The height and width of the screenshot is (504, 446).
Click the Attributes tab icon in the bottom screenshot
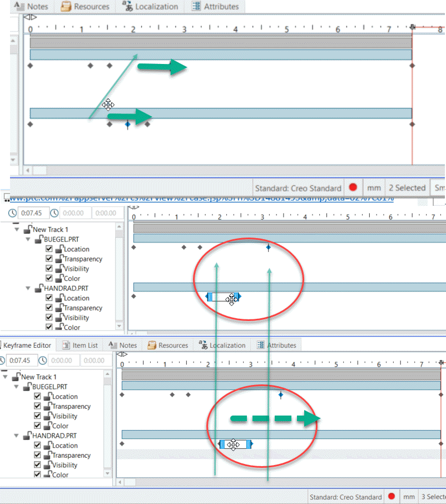(261, 345)
